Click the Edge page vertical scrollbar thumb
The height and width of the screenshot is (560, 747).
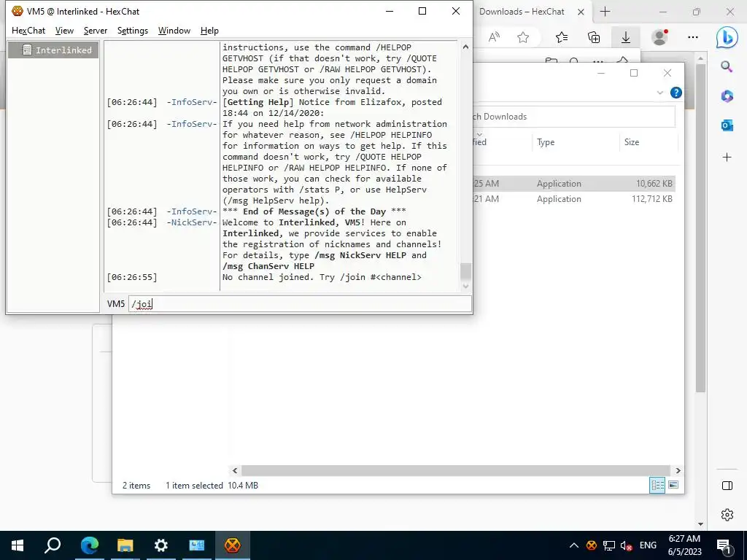pos(700,227)
